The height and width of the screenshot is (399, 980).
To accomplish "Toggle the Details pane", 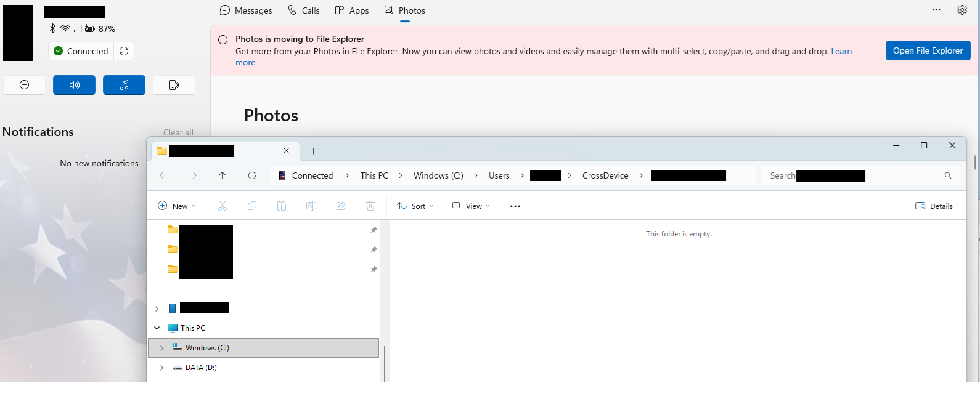I will (934, 206).
